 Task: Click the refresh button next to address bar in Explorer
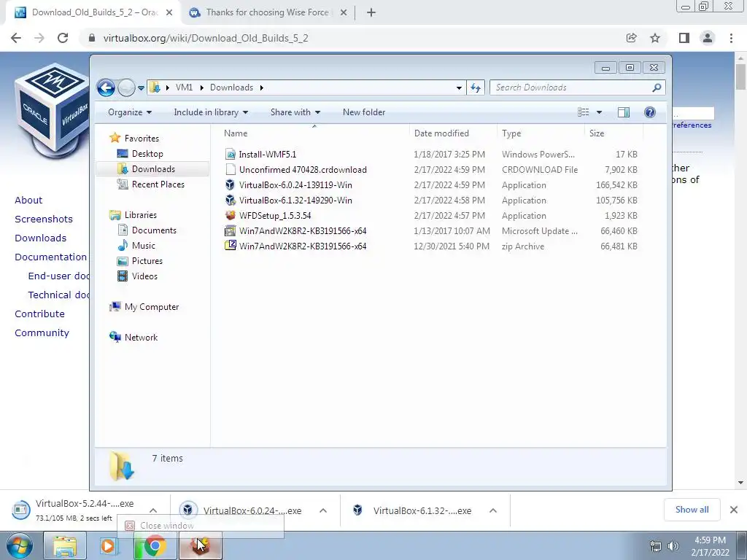pos(476,87)
